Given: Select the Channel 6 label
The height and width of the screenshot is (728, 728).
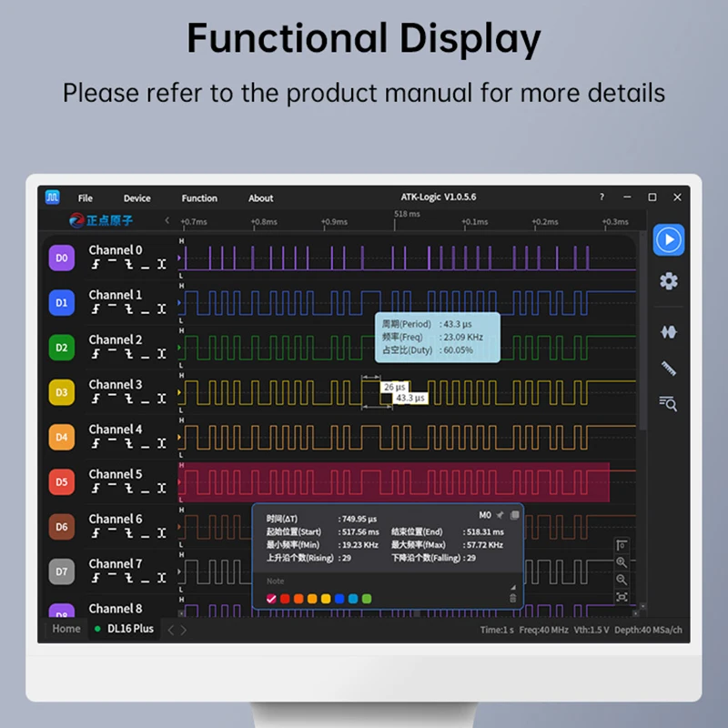Looking at the screenshot, I should click(x=116, y=519).
